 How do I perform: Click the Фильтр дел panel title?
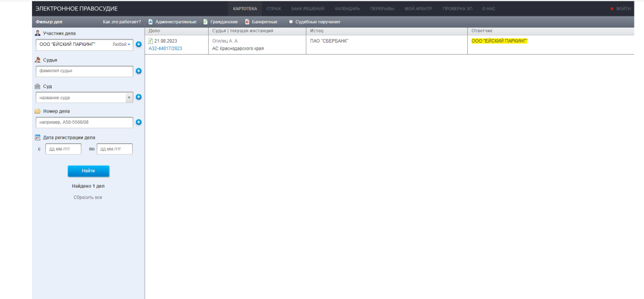(x=48, y=22)
